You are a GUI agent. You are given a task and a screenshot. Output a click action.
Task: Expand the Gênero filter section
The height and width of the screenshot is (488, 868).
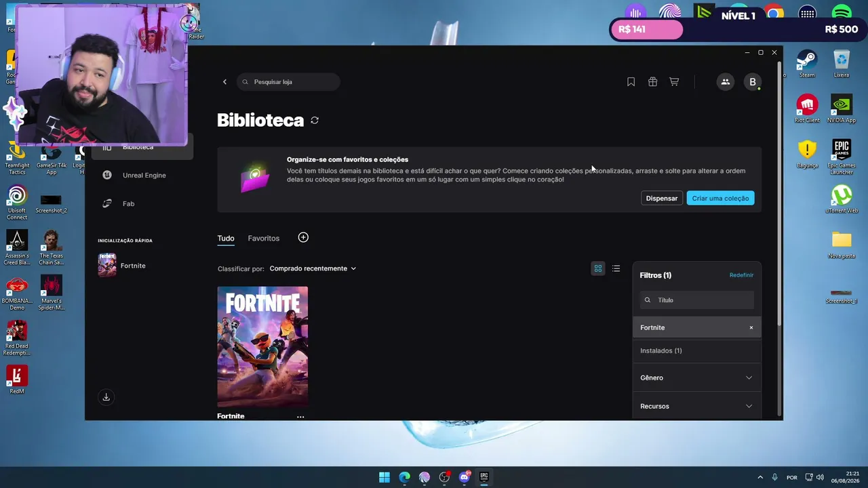pyautogui.click(x=696, y=378)
